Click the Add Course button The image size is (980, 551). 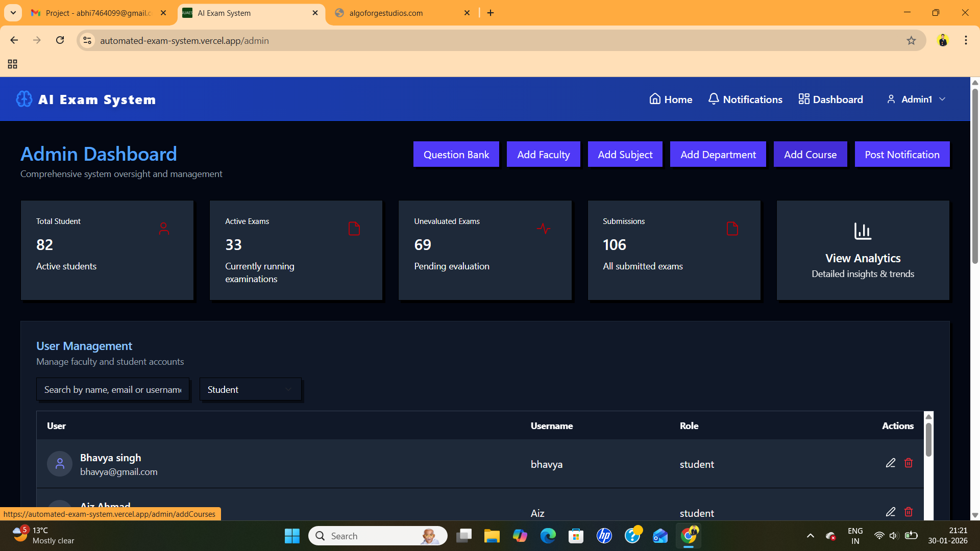click(810, 154)
